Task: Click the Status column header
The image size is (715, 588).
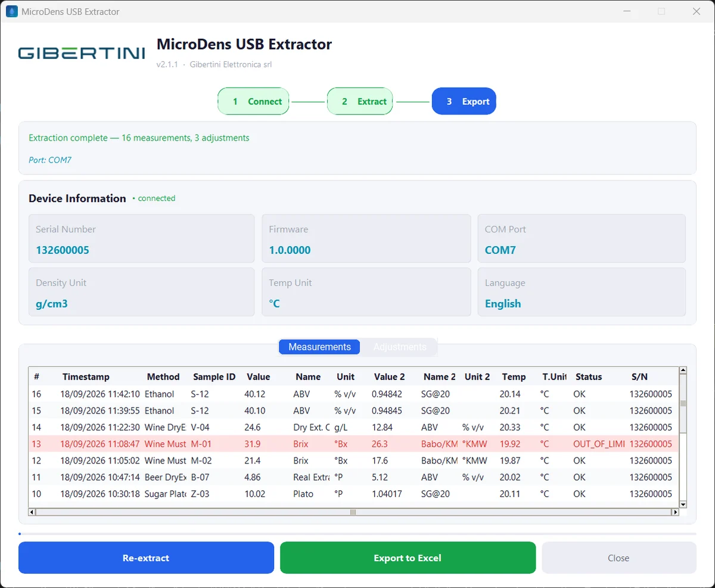Action: click(x=589, y=377)
